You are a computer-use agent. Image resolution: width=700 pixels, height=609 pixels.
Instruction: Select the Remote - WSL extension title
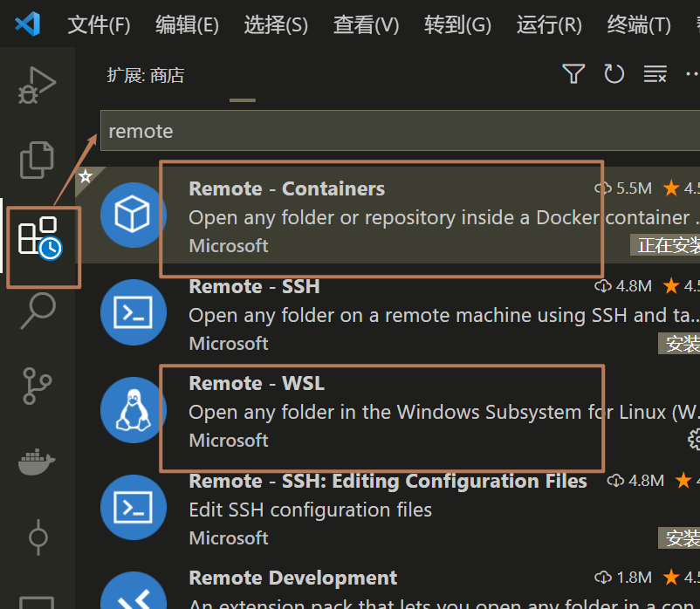tap(257, 384)
